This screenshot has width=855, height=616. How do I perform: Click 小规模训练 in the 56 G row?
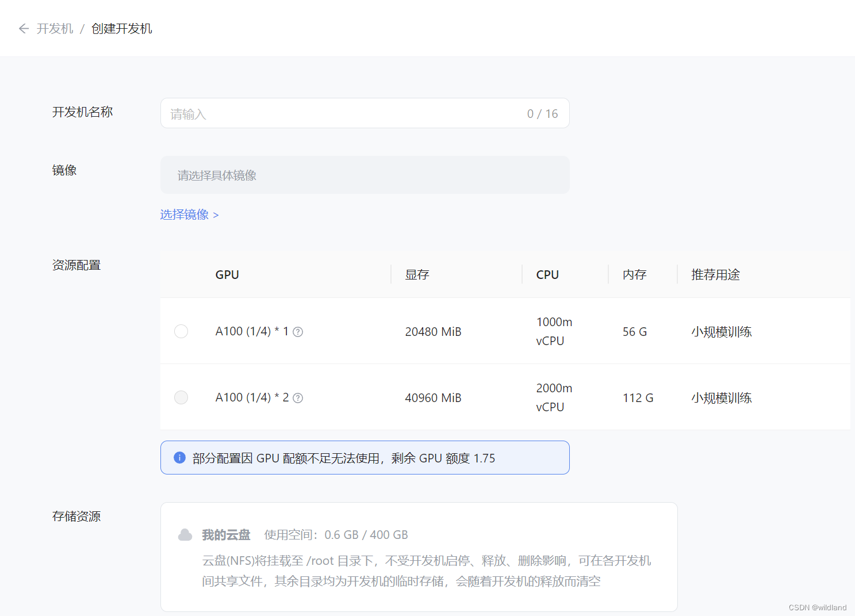point(722,332)
